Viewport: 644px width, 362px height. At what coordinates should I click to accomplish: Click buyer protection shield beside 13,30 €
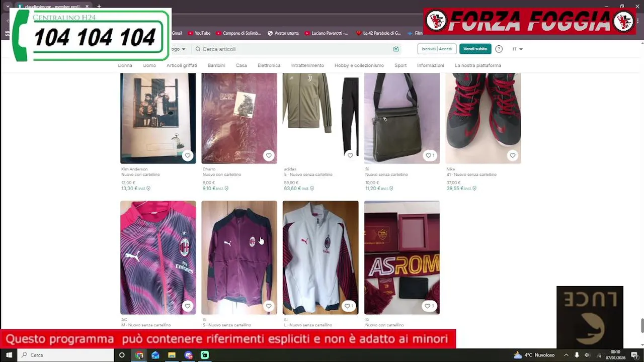pyautogui.click(x=148, y=189)
